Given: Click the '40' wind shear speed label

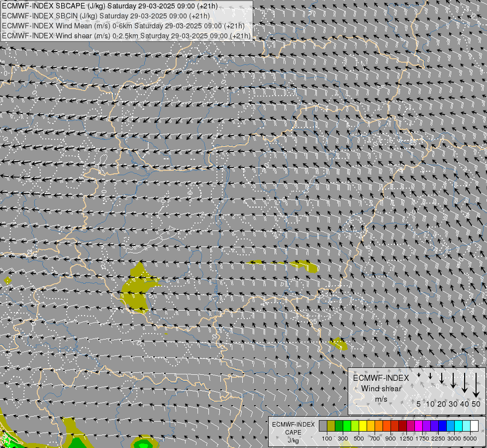Looking at the screenshot, I should pos(465,404).
